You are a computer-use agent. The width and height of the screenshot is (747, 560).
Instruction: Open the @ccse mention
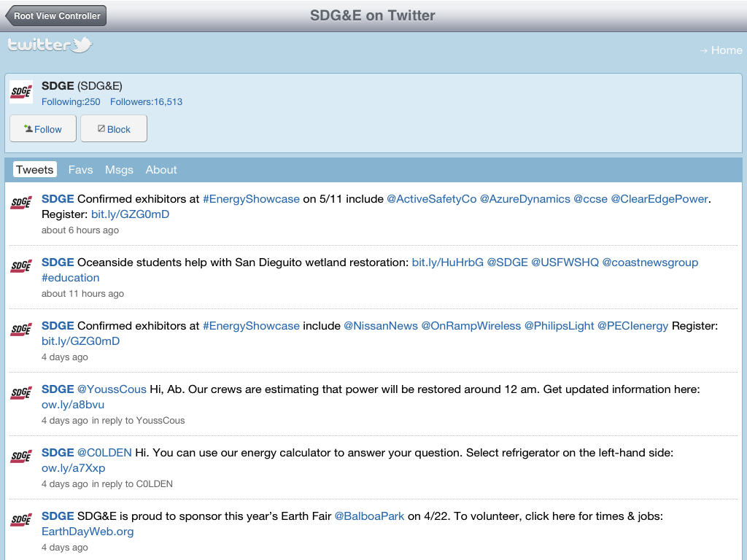click(x=591, y=199)
